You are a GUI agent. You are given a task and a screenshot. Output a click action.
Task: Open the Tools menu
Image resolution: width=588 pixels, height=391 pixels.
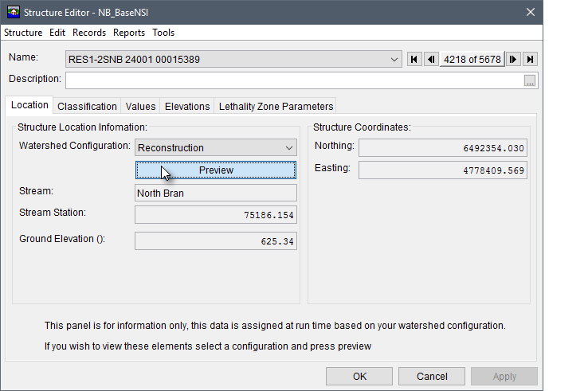tap(163, 33)
